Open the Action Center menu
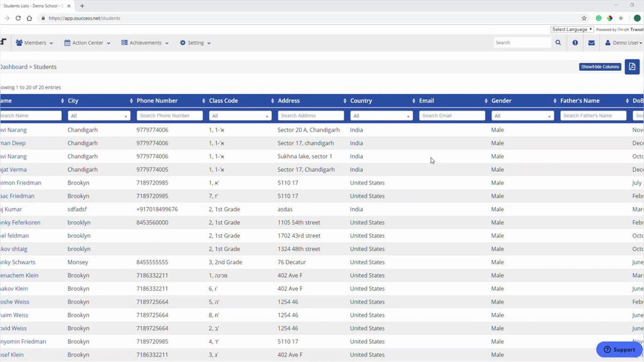This screenshot has height=362, width=644. pos(87,42)
